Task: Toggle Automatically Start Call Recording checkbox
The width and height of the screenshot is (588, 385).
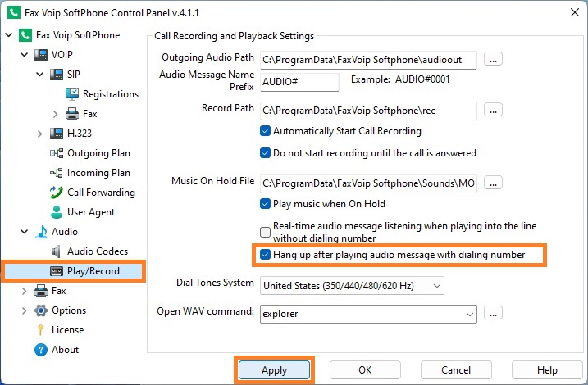Action: tap(265, 131)
